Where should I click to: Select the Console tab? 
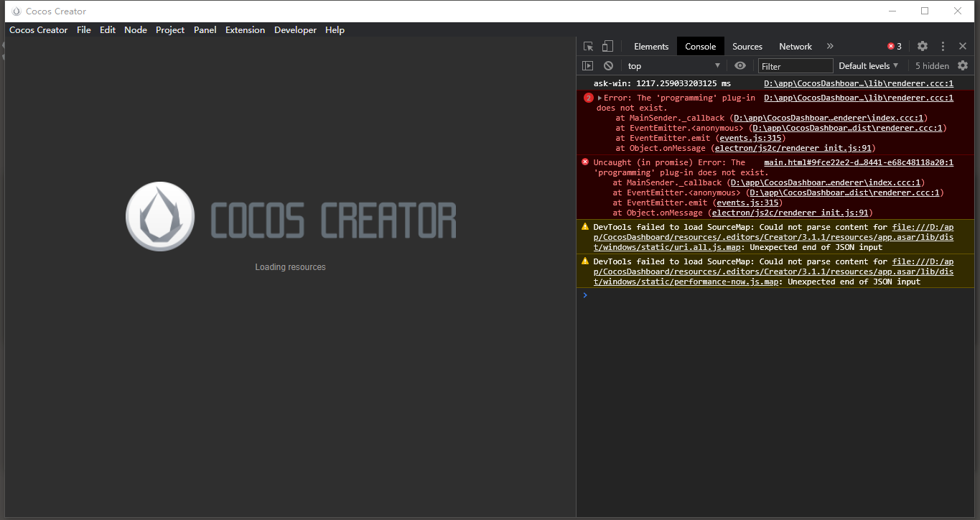pos(700,46)
